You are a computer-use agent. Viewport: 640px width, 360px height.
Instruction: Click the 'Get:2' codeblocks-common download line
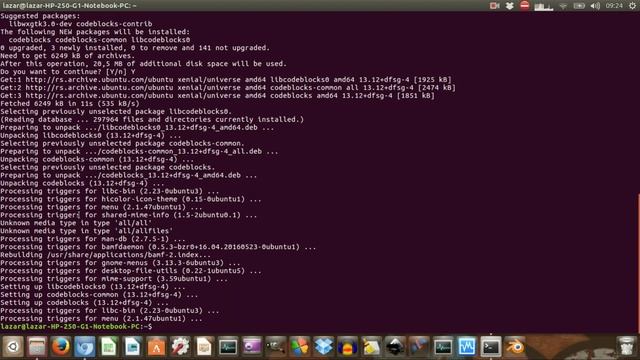click(228, 87)
